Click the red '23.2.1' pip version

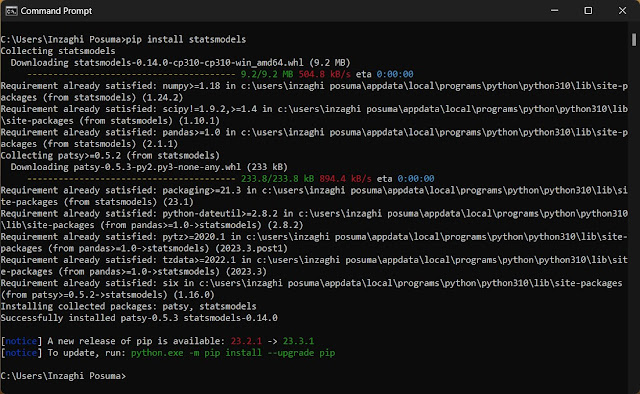point(246,341)
